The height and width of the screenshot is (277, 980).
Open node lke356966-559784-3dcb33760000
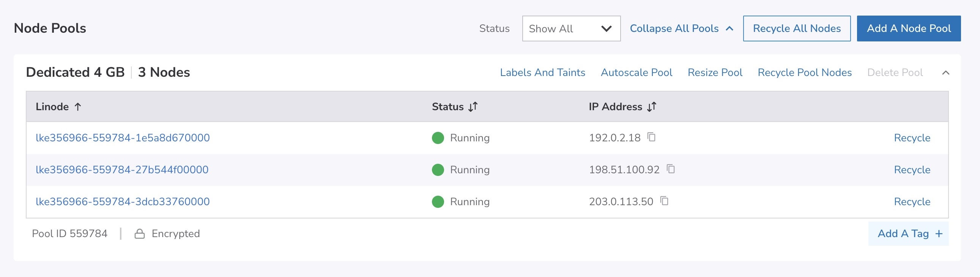click(123, 202)
